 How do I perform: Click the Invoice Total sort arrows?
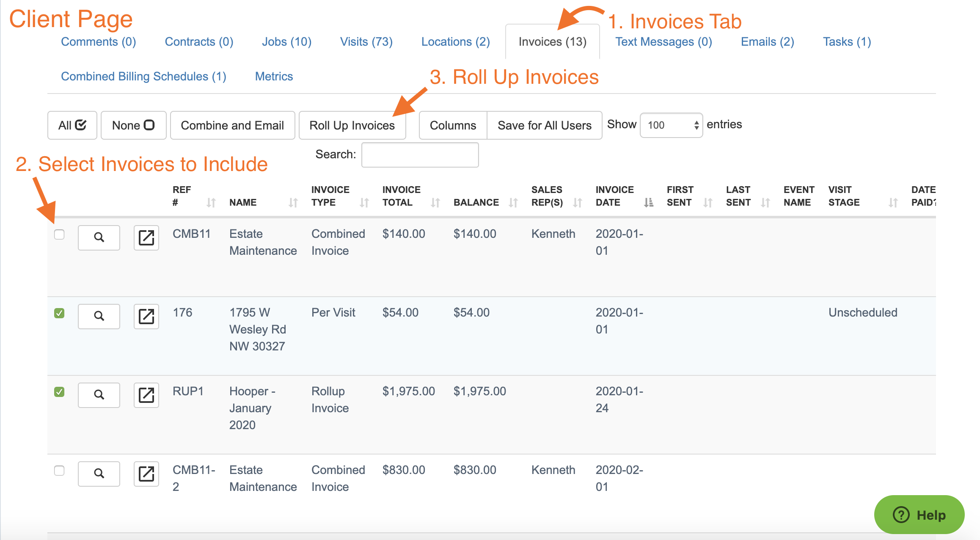coord(435,203)
